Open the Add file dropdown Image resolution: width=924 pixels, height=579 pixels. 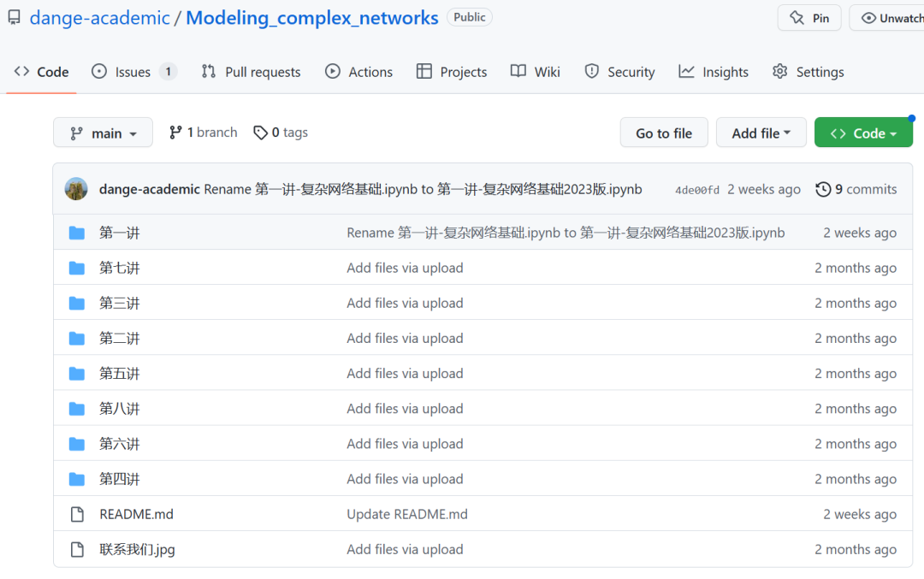pos(761,132)
